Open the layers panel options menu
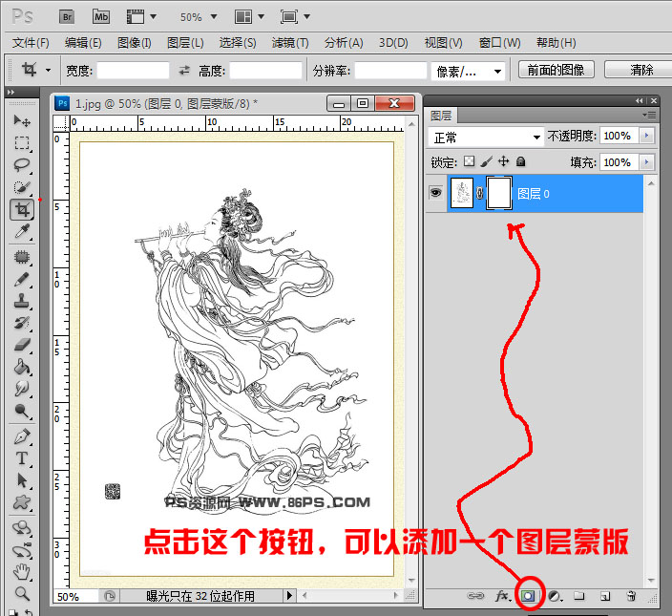672x616 pixels. tap(650, 115)
